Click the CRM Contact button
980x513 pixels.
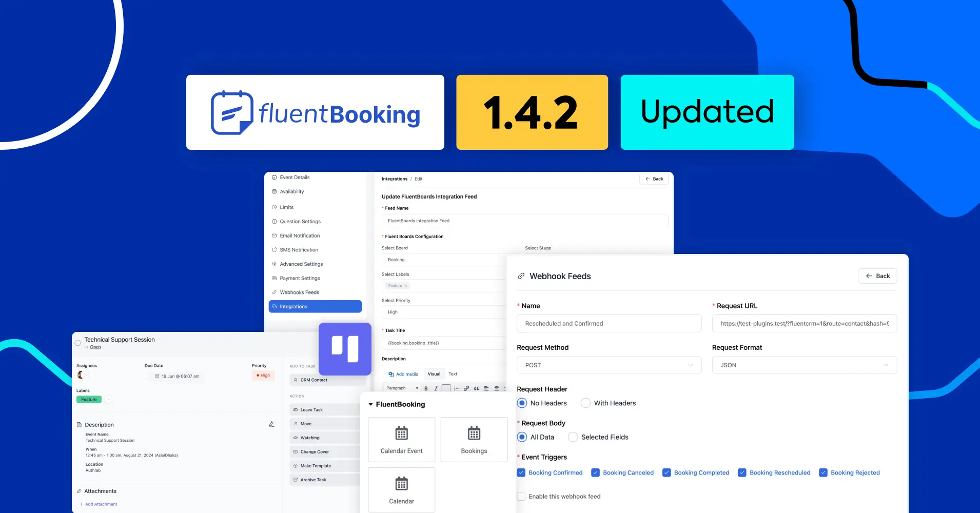327,380
